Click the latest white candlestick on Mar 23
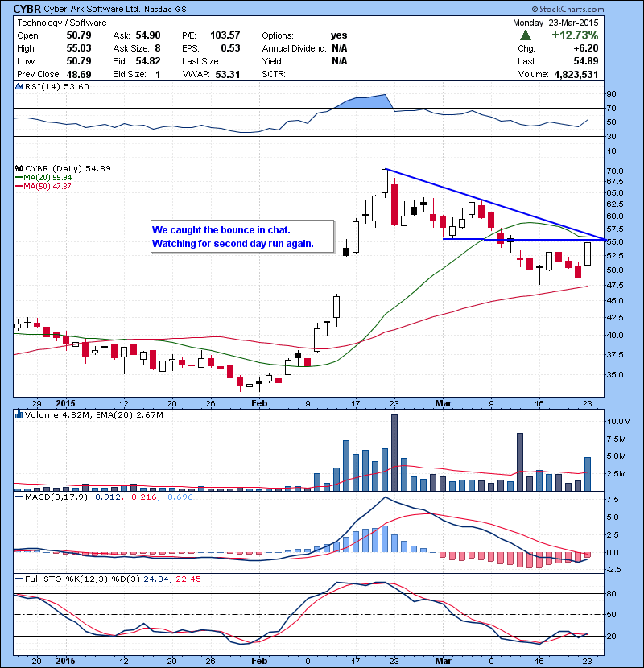Screen dimensions: 644x668 [588, 254]
